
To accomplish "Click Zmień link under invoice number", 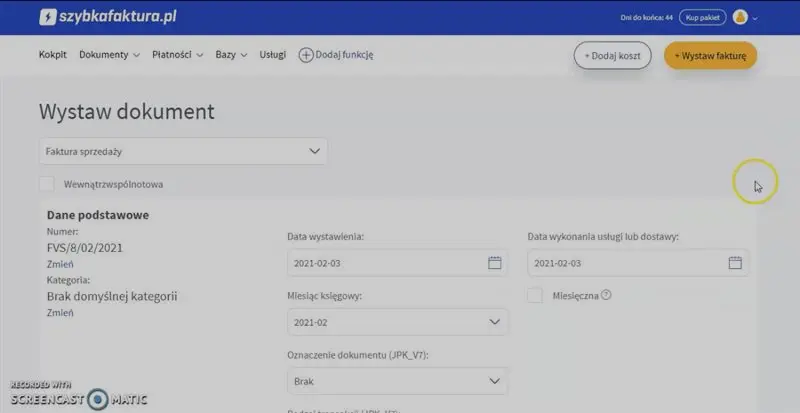I will (x=60, y=264).
